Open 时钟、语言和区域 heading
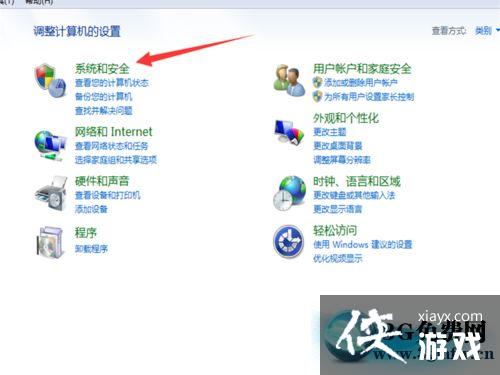The width and height of the screenshot is (500, 375). point(357,181)
